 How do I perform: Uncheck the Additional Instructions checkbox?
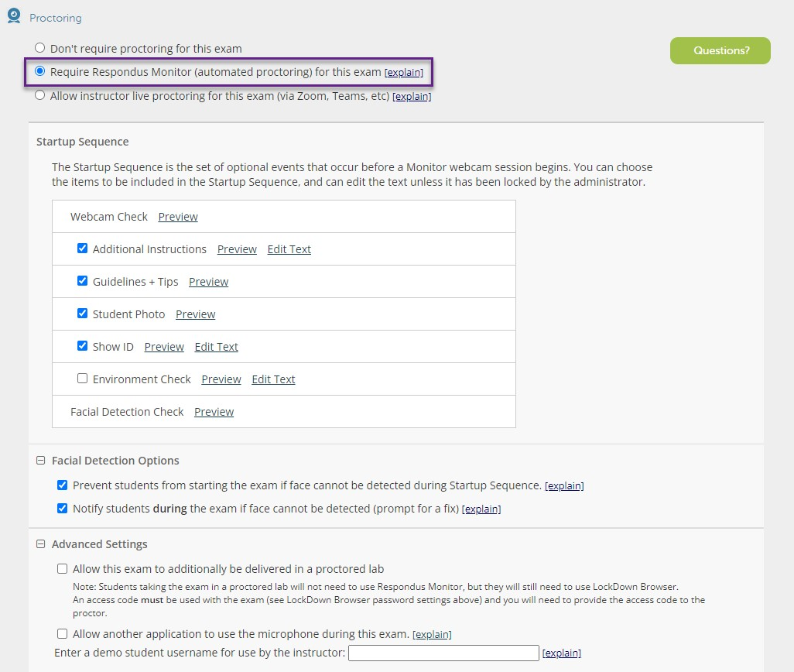tap(82, 249)
